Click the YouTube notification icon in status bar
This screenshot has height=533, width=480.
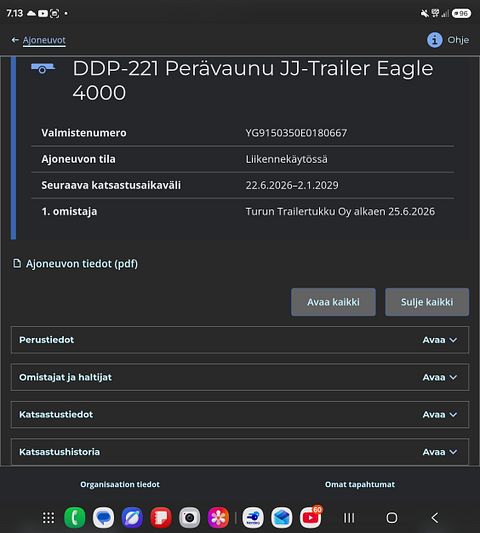pyautogui.click(x=43, y=14)
